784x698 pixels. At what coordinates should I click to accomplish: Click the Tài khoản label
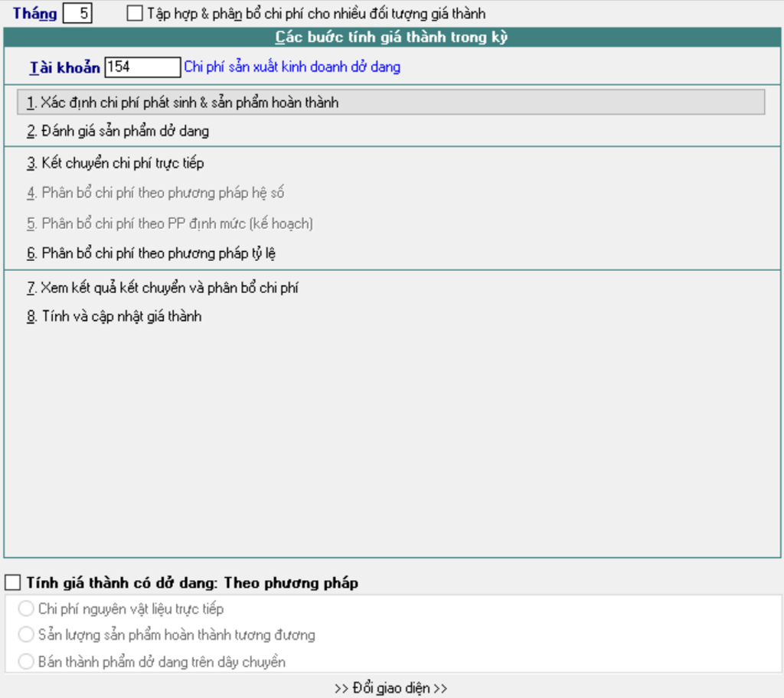65,67
